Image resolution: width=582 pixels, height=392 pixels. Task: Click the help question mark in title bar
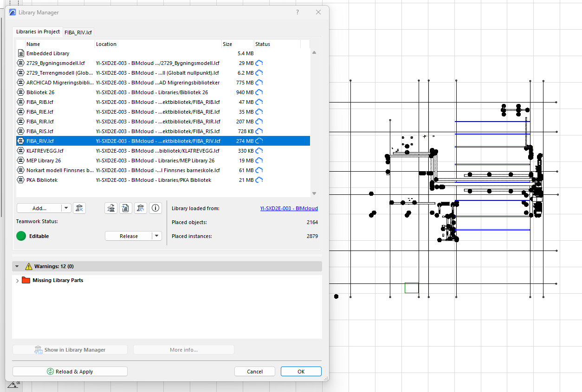(x=297, y=13)
